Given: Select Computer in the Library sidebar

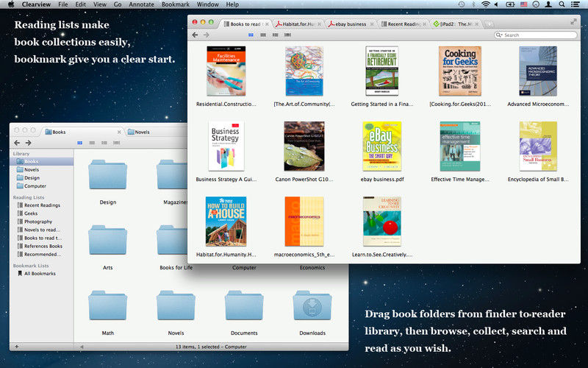Looking at the screenshot, I should (x=42, y=186).
